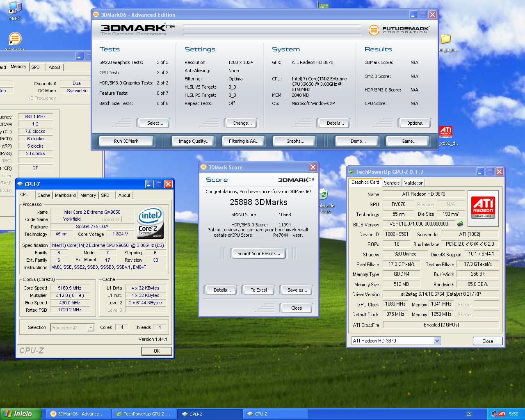Click ES language indicator in taskbar
This screenshot has height=420, width=525.
pyautogui.click(x=469, y=414)
